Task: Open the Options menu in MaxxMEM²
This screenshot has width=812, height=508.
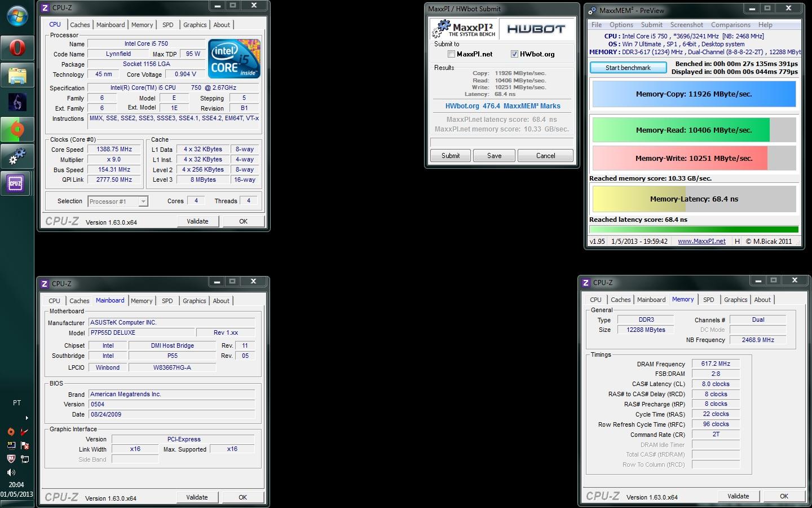Action: [x=621, y=25]
